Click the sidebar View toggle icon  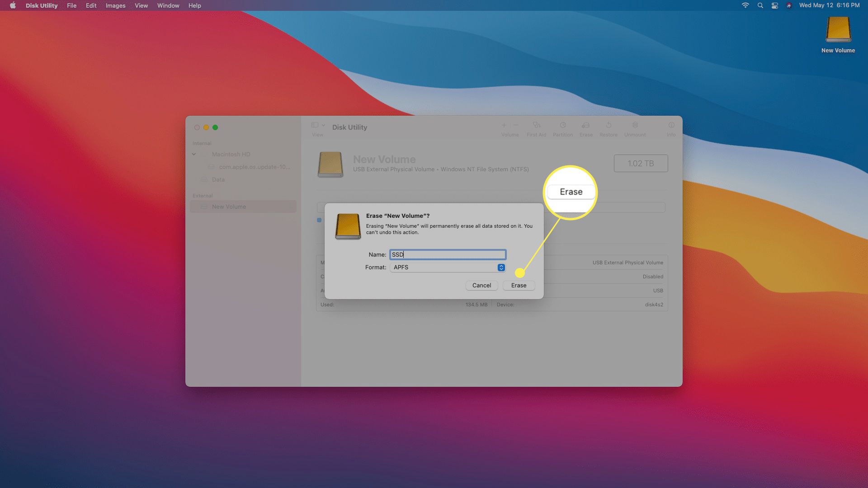click(315, 125)
